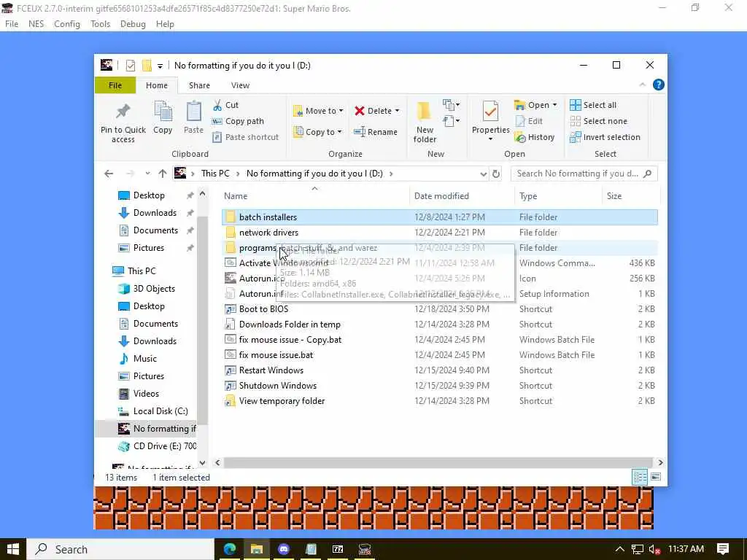
Task: Select the network drivers folder
Action: 439,233
